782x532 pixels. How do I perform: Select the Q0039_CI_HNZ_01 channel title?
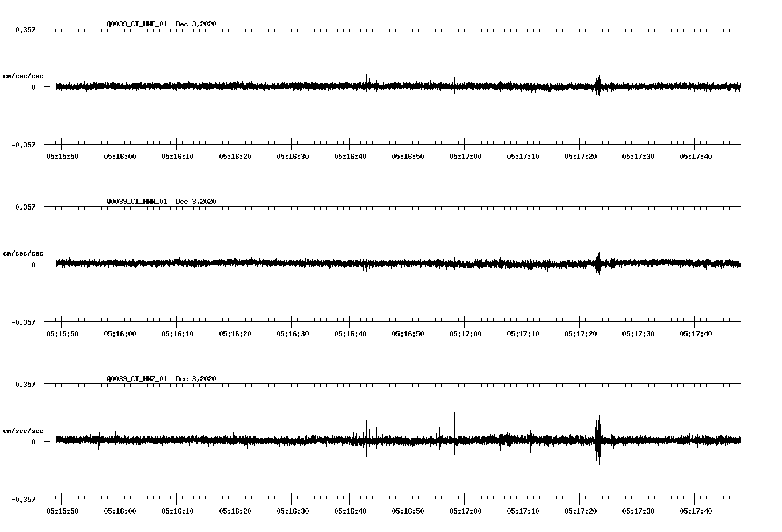pyautogui.click(x=136, y=379)
